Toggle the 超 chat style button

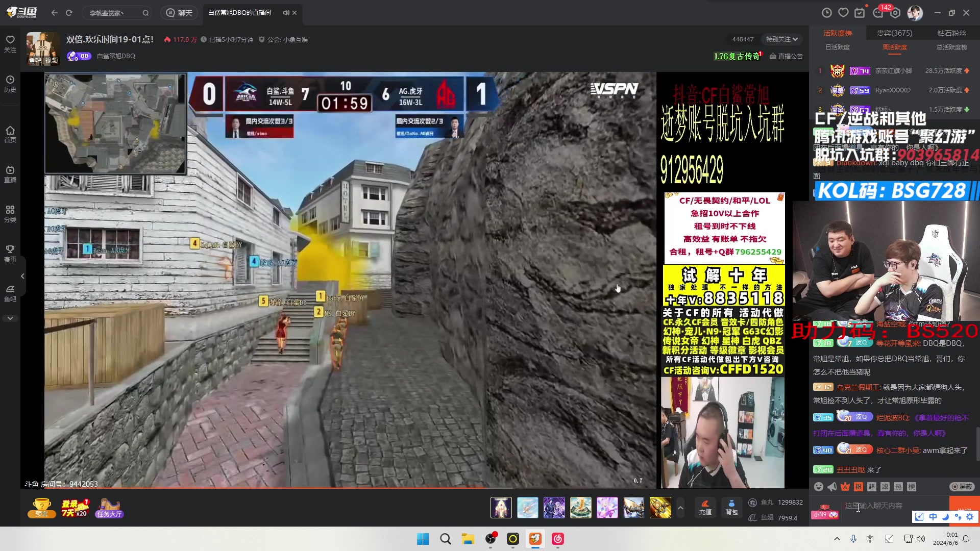click(872, 487)
